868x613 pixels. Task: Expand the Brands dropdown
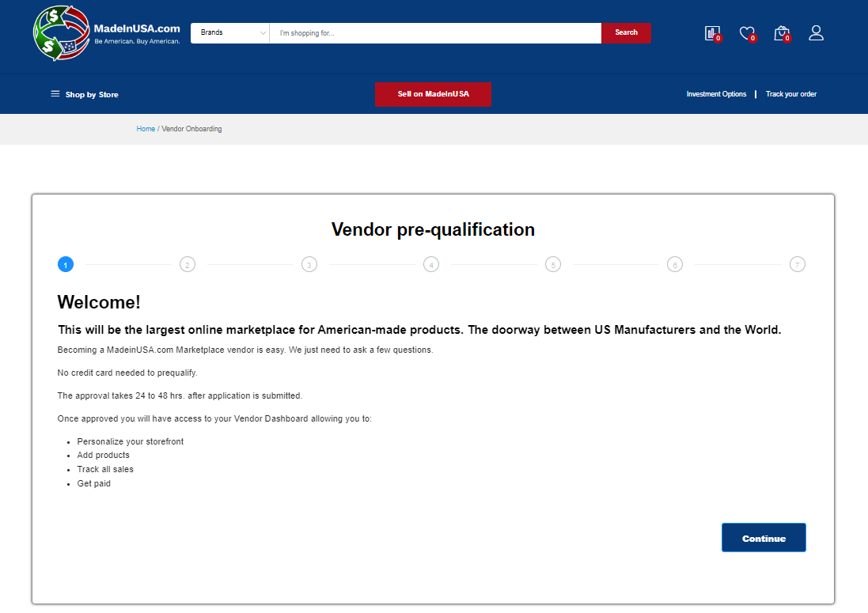point(230,32)
